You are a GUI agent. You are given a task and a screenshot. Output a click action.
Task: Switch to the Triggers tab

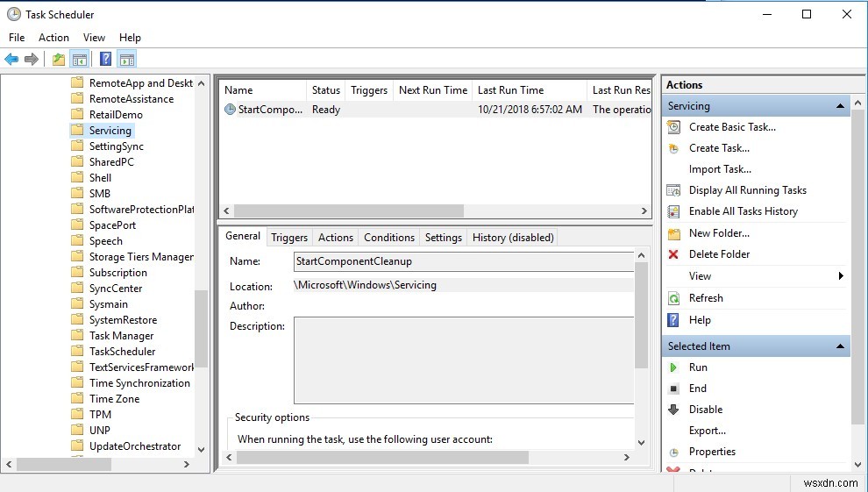point(289,238)
